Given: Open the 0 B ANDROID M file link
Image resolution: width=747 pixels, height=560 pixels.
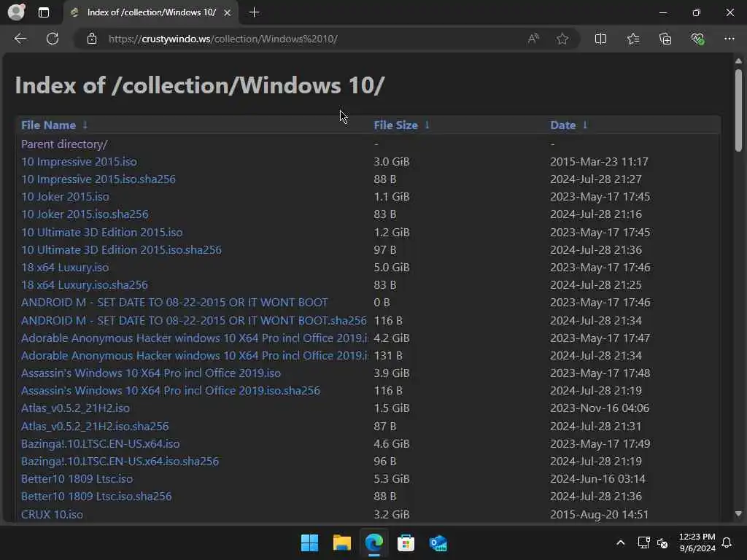Looking at the screenshot, I should click(175, 303).
